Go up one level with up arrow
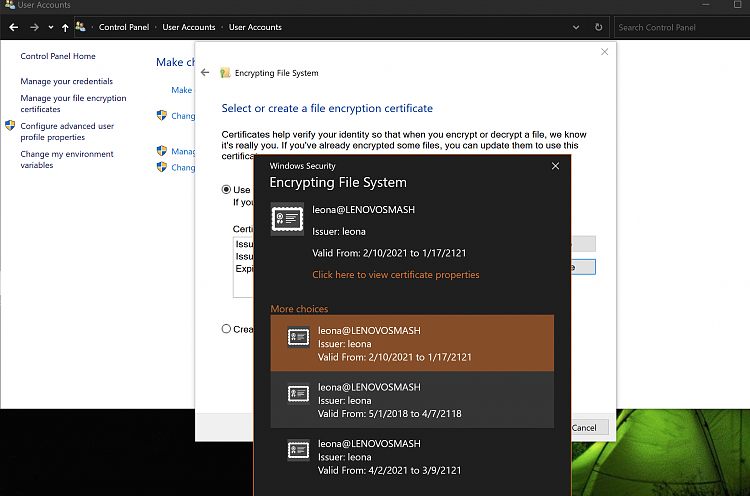The image size is (750, 496). click(x=65, y=27)
